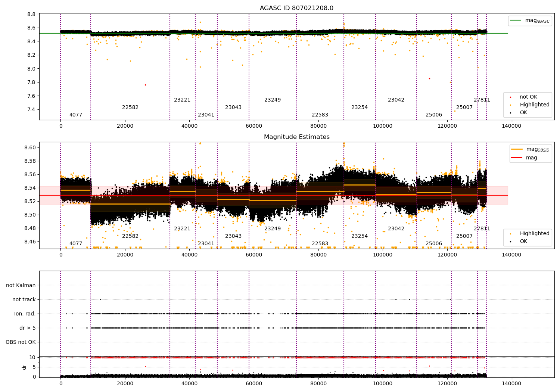This screenshot has height=392, width=560.
Task: Click y-axis tick 8.46 in middle plot
Action: (30, 242)
